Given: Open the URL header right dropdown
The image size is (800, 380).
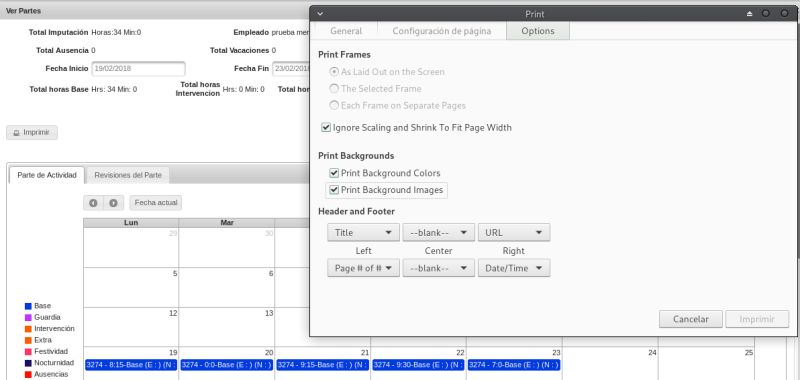Looking at the screenshot, I should (x=514, y=233).
